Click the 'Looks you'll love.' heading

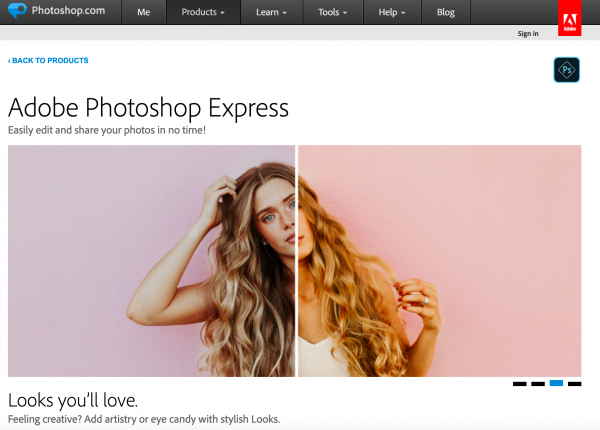(73, 401)
